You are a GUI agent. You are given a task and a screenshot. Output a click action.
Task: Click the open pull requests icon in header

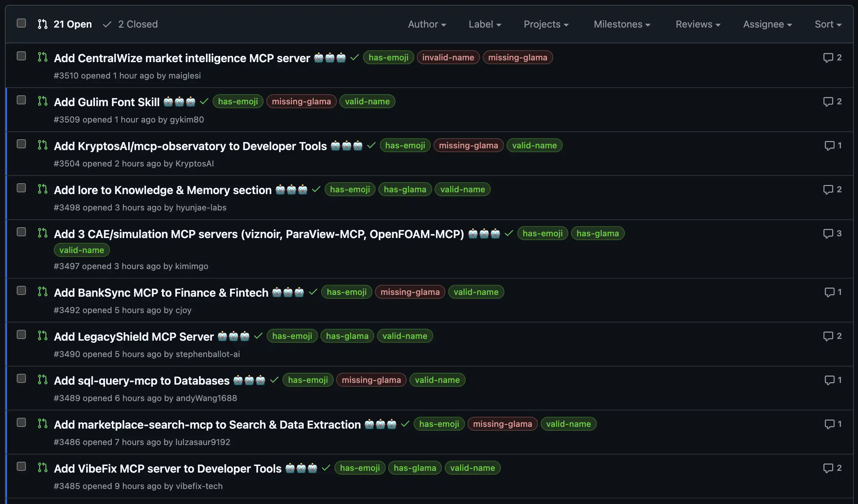pos(43,24)
